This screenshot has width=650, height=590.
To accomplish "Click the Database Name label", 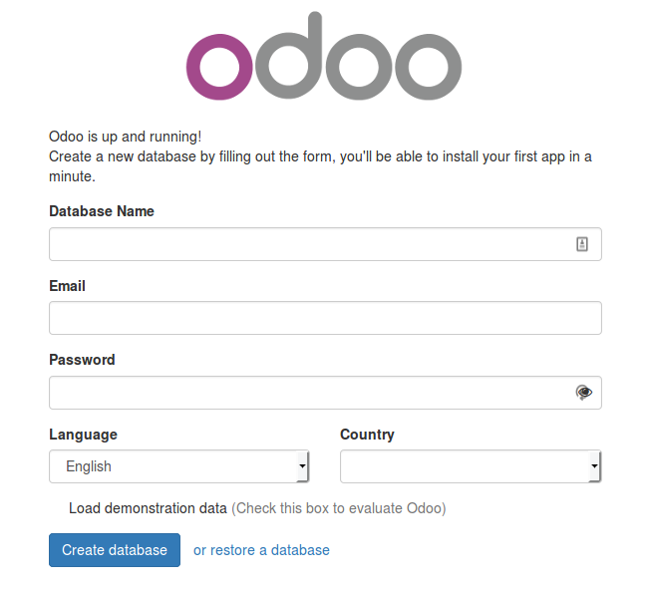I will 101,211.
